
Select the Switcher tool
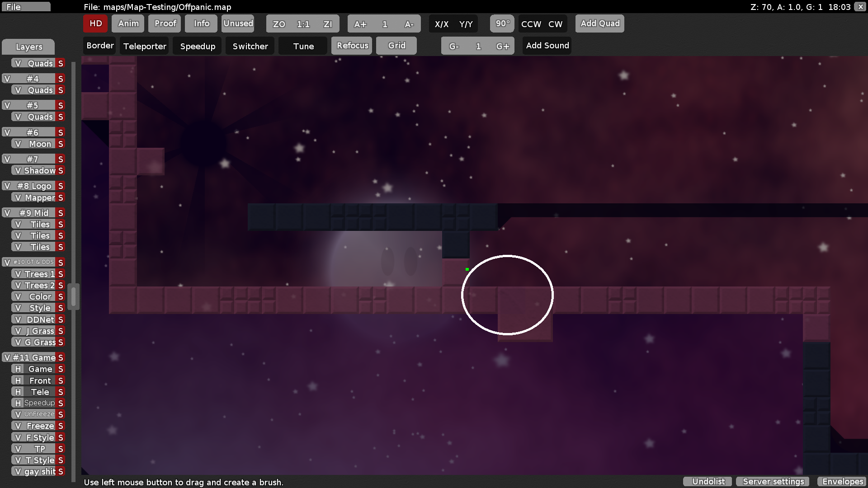(x=250, y=46)
